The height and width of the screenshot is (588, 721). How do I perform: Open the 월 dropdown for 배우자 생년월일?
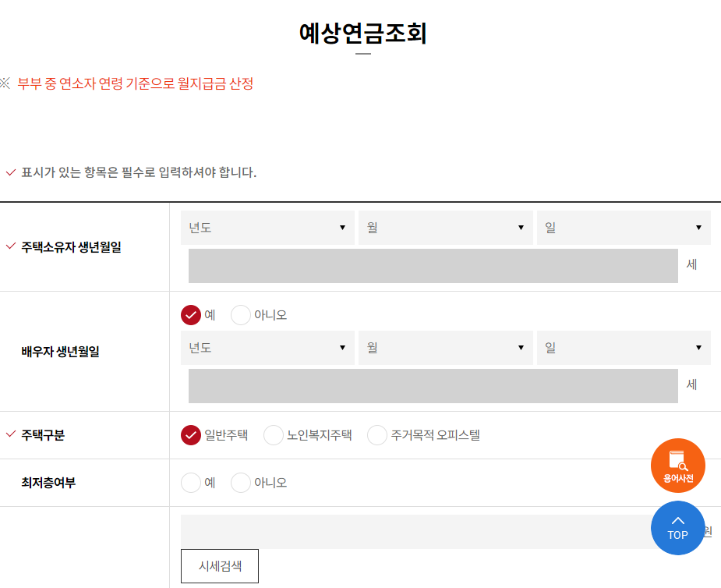(445, 348)
